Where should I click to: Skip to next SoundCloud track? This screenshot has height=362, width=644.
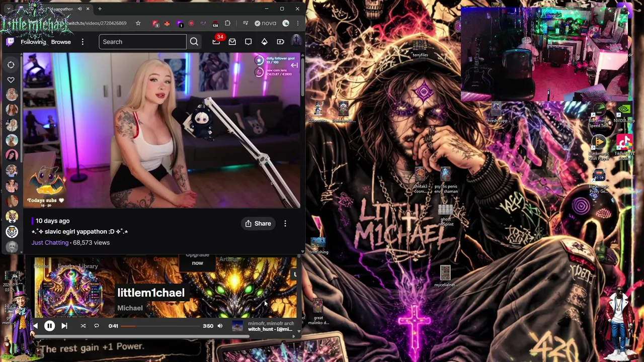[64, 326]
